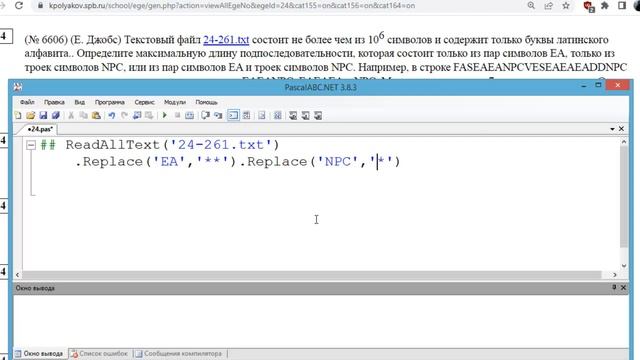Bookmark this page with the star icon

566,6
